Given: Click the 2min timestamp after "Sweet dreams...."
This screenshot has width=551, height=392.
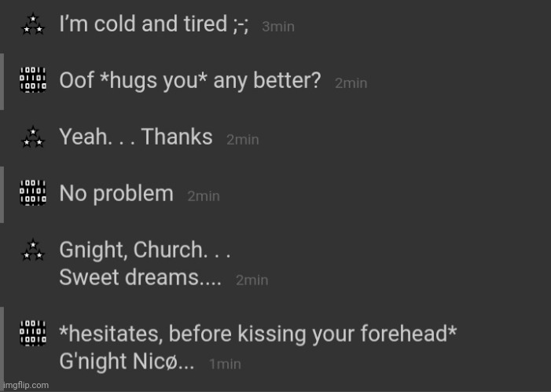Looking at the screenshot, I should coord(252,280).
